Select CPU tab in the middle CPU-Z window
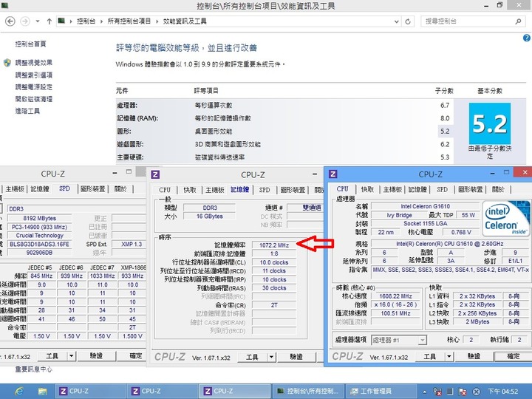Viewport: 532px width, 399px height. click(165, 190)
